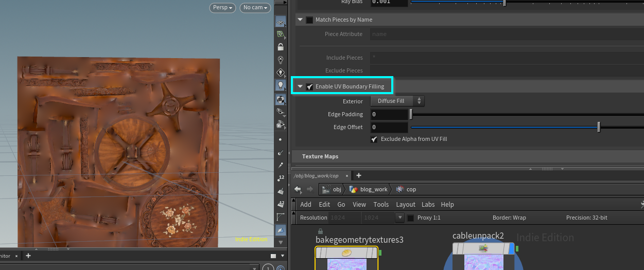644x270 pixels.
Task: Click the diamond-shaped icon in viewport toolbar
Action: (281, 73)
